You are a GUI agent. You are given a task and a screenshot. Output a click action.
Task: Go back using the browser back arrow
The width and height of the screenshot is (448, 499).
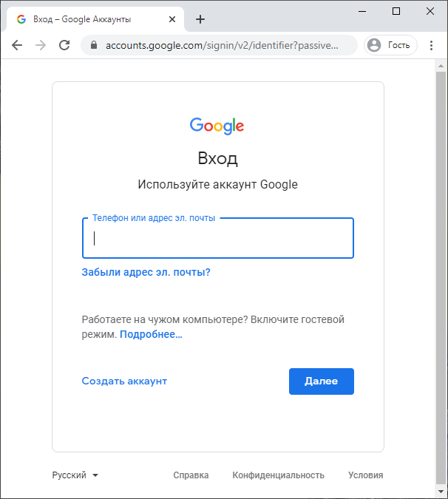click(17, 45)
